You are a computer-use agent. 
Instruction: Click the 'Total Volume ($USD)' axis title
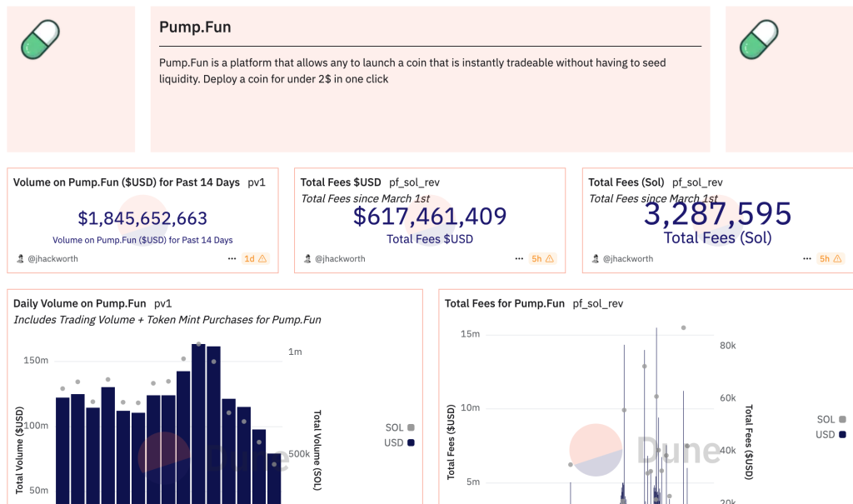(20, 450)
